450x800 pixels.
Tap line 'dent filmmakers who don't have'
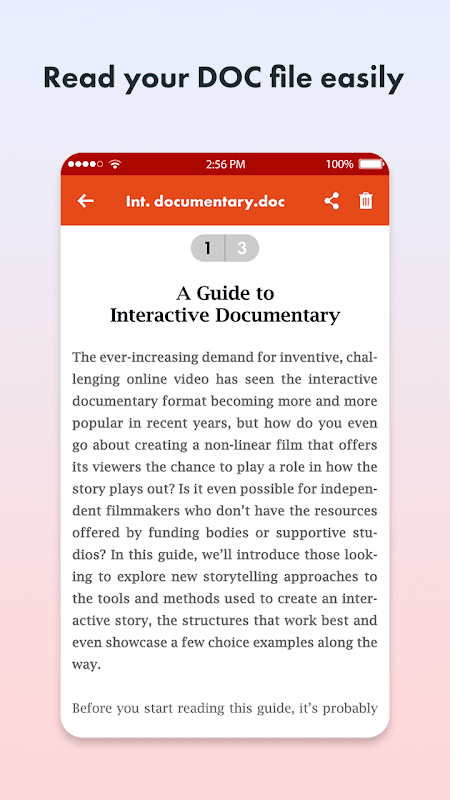point(224,511)
